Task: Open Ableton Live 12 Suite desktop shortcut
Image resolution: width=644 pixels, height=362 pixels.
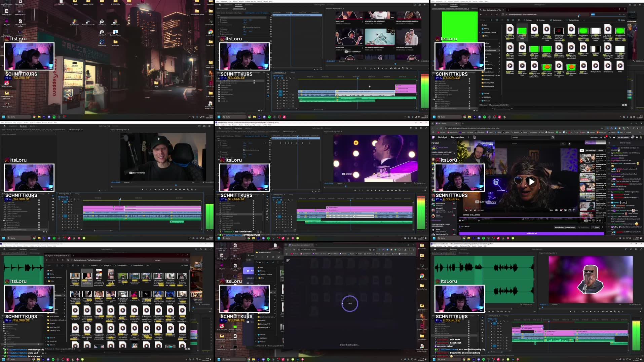Action: click(x=88, y=22)
